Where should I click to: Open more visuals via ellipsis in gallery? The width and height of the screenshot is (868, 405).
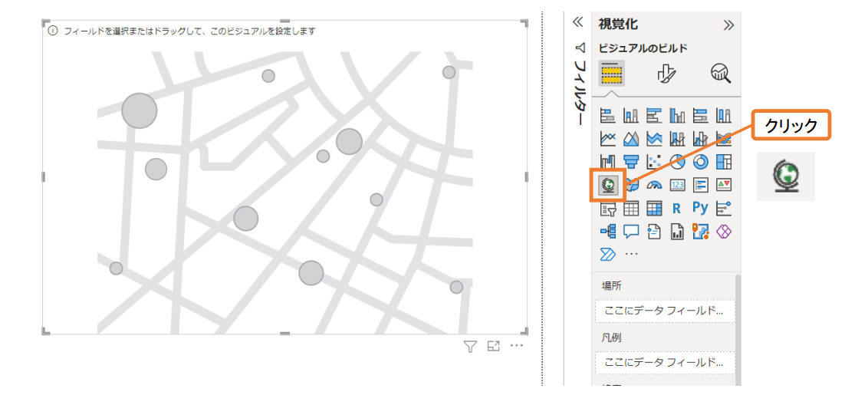click(631, 253)
